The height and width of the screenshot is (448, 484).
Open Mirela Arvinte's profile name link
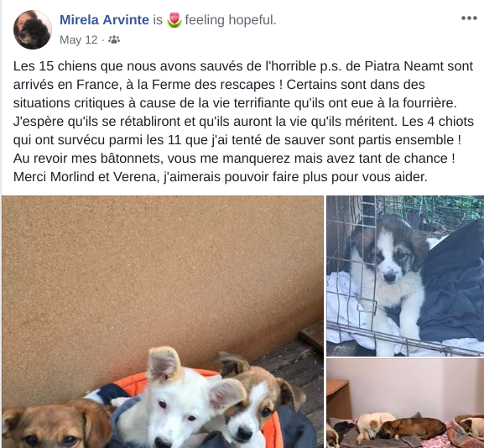[x=104, y=20]
